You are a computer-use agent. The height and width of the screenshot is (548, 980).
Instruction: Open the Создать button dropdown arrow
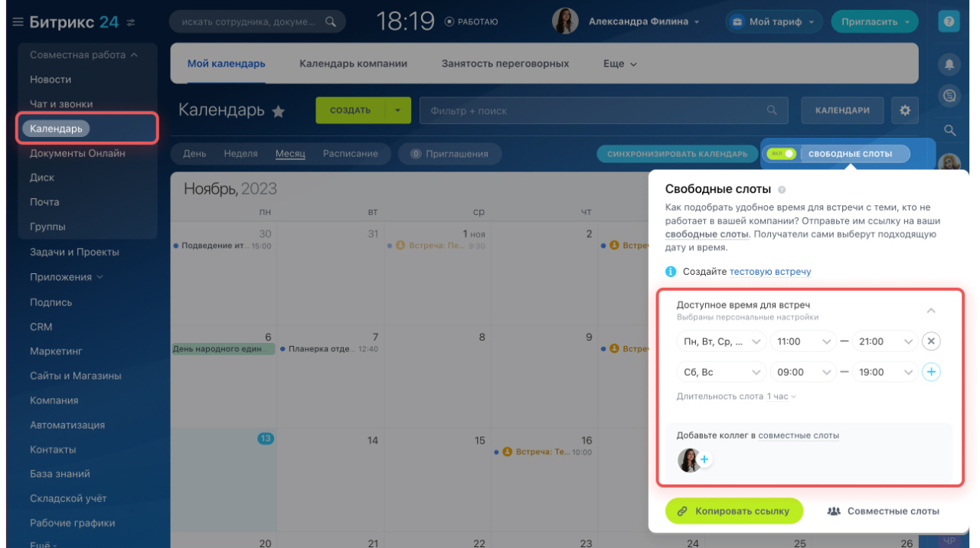(x=397, y=110)
